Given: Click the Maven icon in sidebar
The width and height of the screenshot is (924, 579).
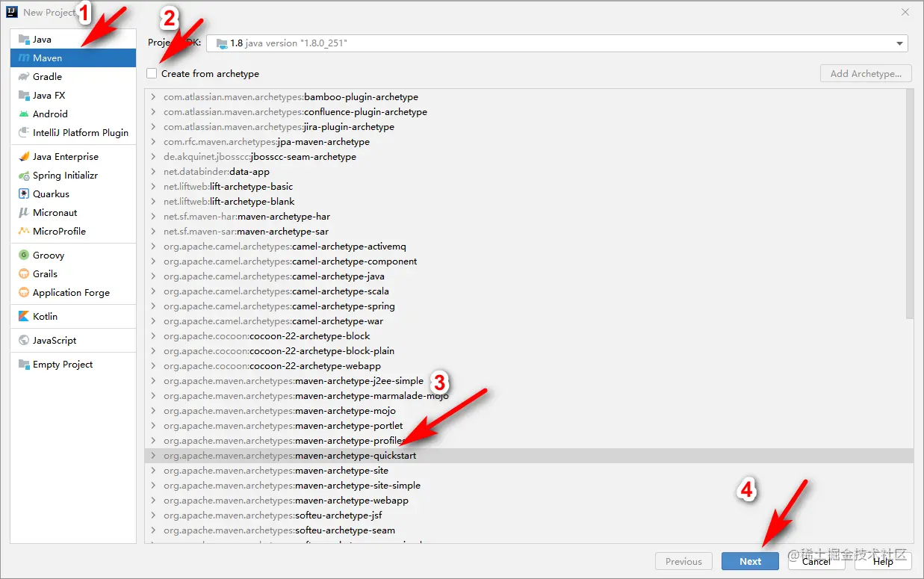Looking at the screenshot, I should click(24, 58).
